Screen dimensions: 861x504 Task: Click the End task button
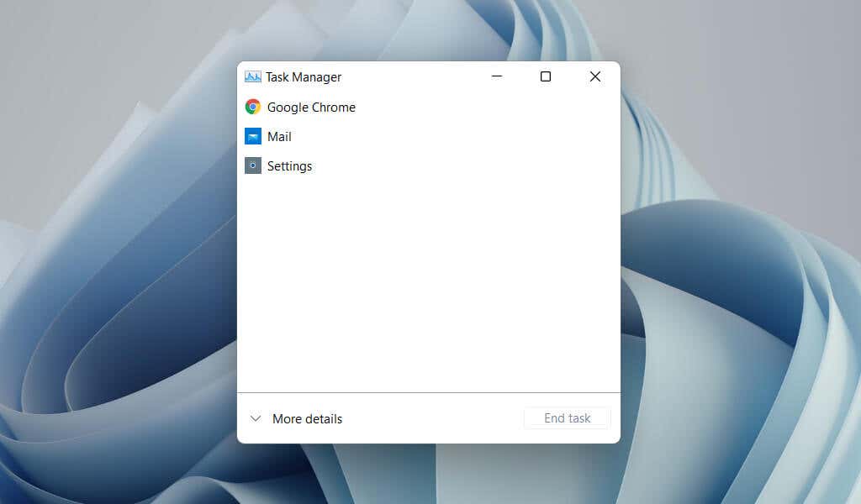[x=568, y=418]
